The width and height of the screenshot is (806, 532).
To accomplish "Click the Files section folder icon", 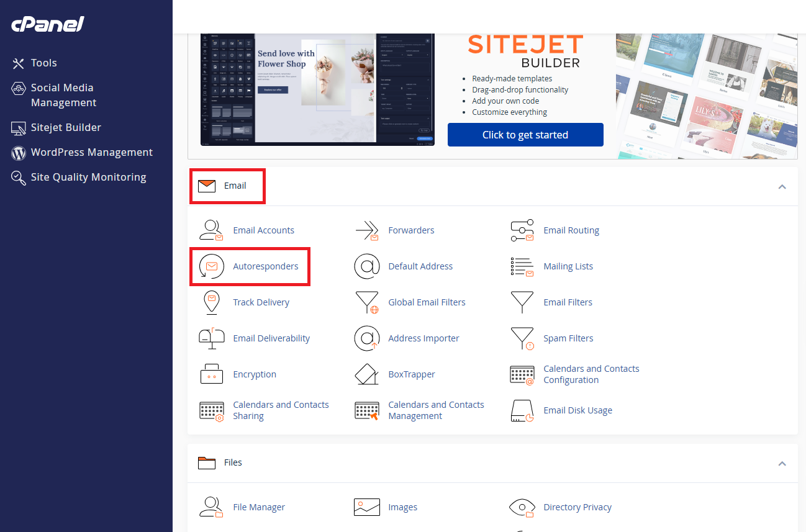I will pos(207,462).
